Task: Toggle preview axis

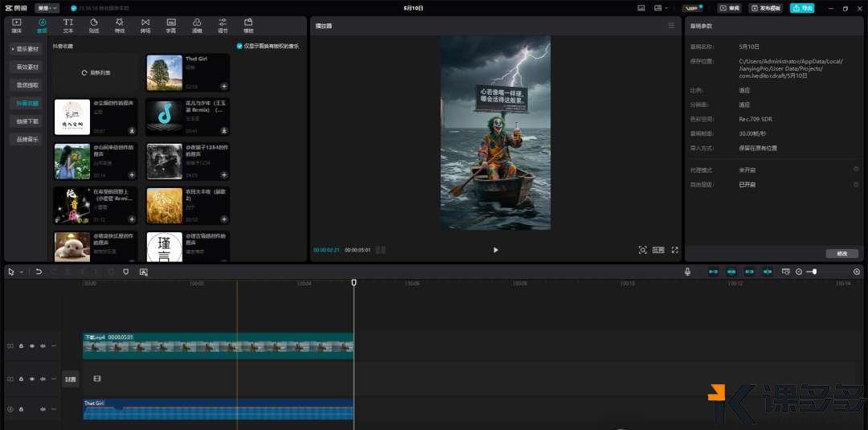Action: tap(768, 272)
